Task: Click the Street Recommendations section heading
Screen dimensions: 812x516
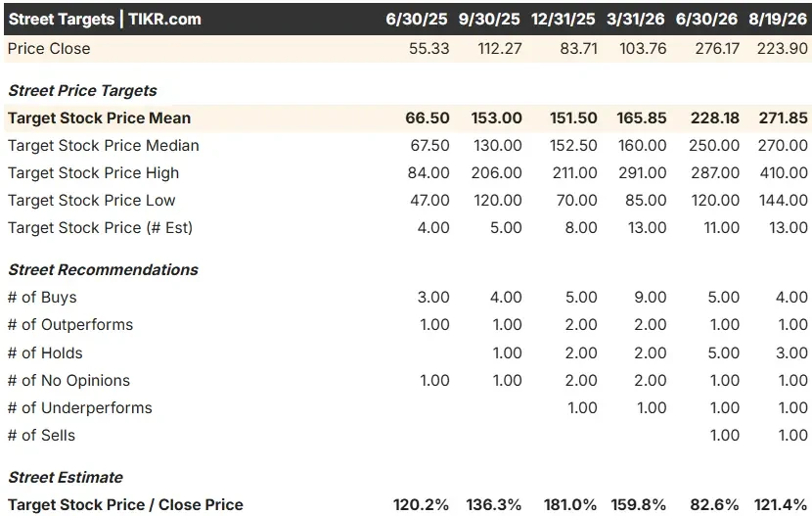Action: point(103,270)
